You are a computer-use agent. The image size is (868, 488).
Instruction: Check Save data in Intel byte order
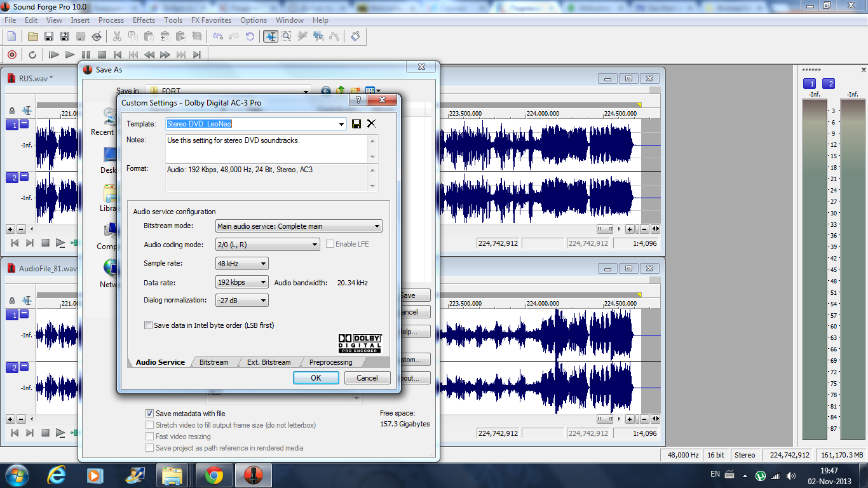click(148, 325)
